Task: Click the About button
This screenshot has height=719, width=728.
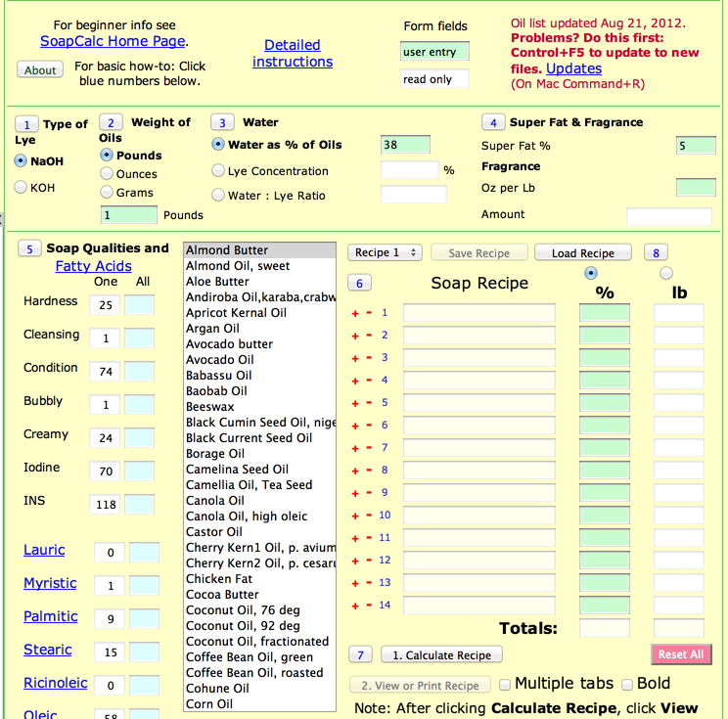Action: point(40,70)
